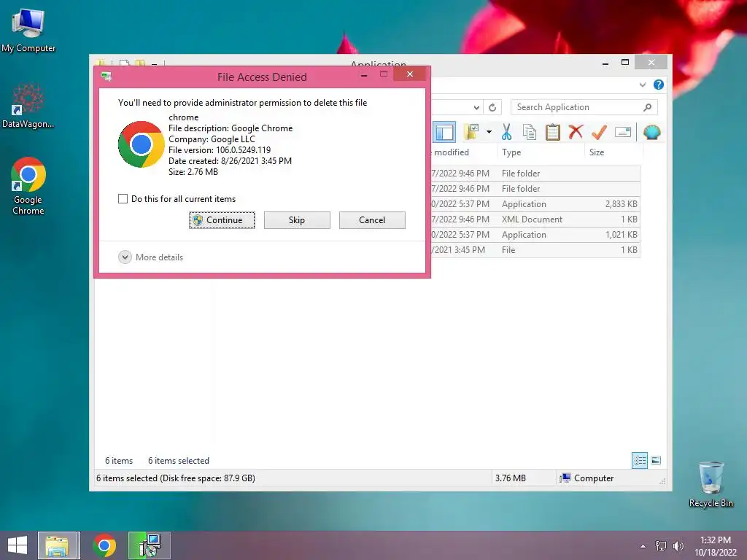Close the File Access Denied dialog
This screenshot has height=560, width=747.
tap(410, 74)
